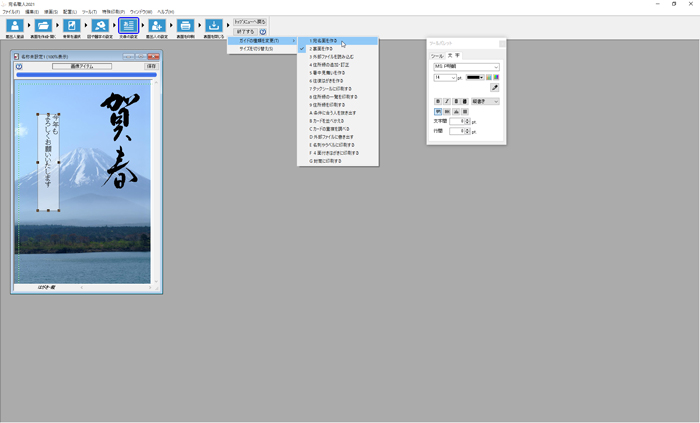The width and height of the screenshot is (700, 423).
Task: Click the round help question mark icon
Action: tap(263, 32)
